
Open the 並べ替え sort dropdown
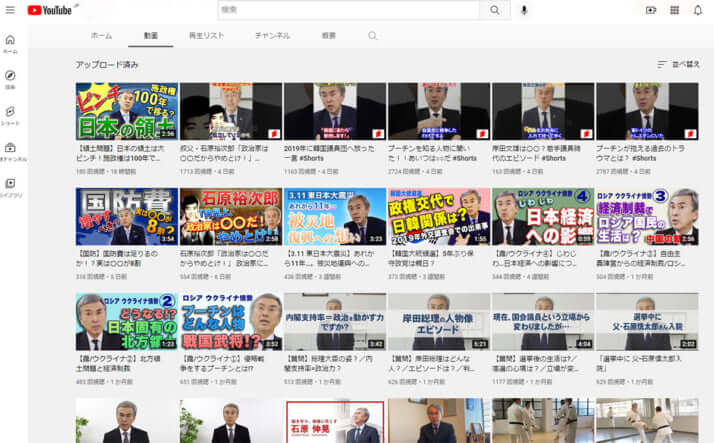coord(678,65)
